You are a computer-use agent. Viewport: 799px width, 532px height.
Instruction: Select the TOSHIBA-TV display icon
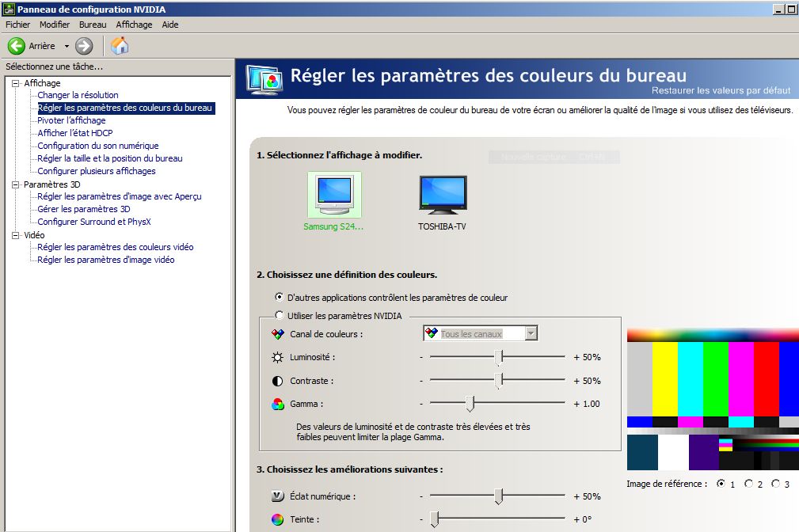coord(443,195)
